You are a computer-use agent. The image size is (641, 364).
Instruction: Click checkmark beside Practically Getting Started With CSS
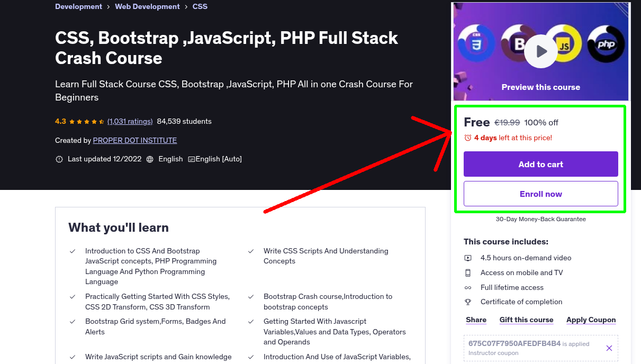coord(73,297)
